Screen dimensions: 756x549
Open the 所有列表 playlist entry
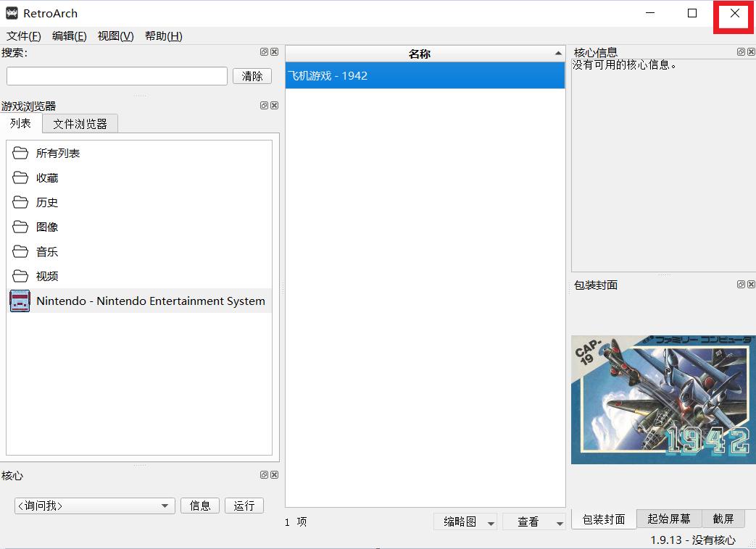click(57, 153)
